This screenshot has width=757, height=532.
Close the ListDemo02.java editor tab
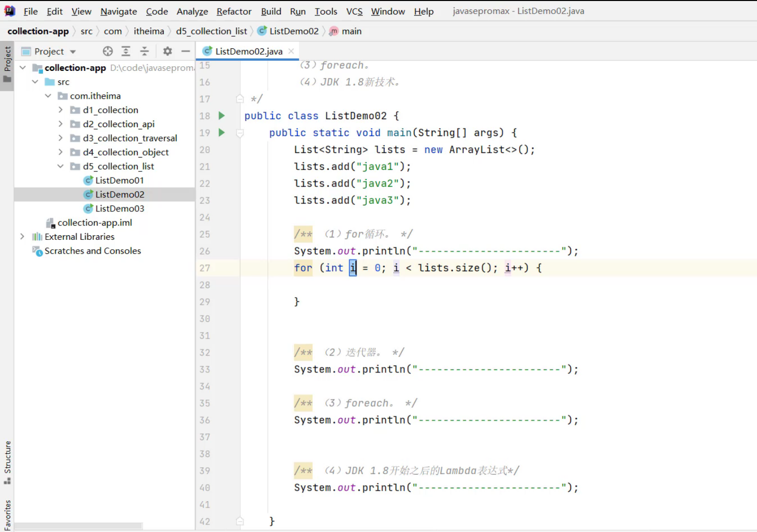(x=291, y=51)
